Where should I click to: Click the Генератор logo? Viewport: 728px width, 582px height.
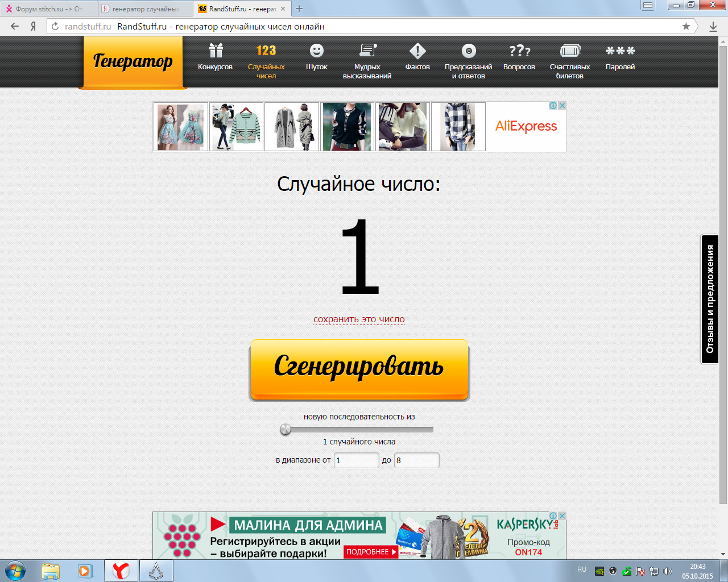133,61
